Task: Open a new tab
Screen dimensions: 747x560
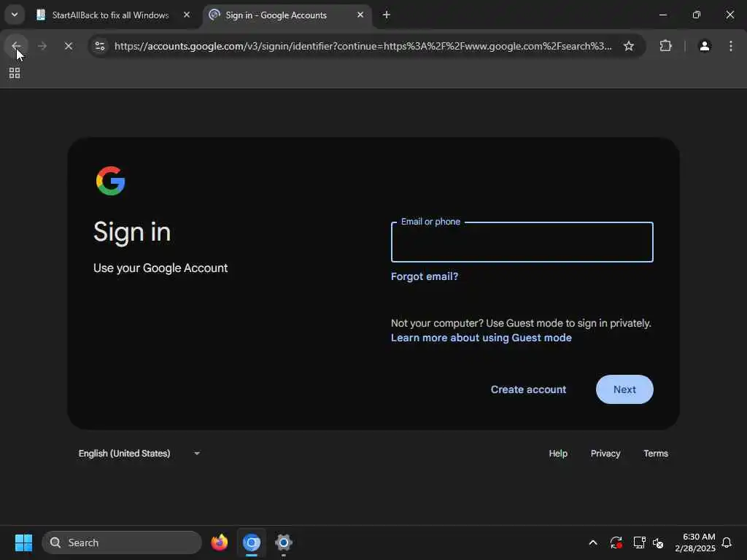Action: tap(387, 15)
